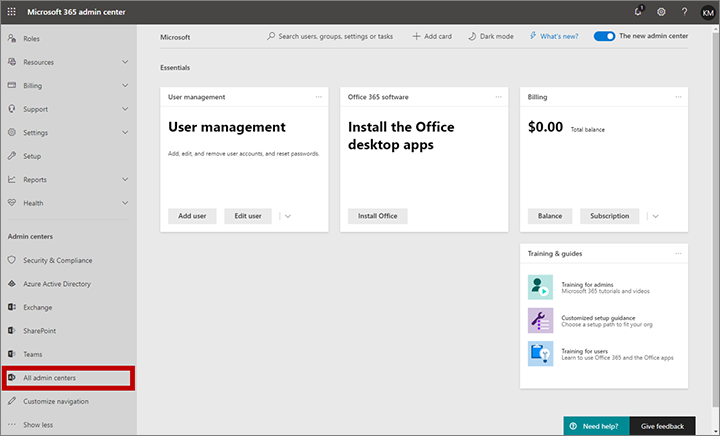Expand the Support menu chevron
720x436 pixels.
[x=125, y=109]
